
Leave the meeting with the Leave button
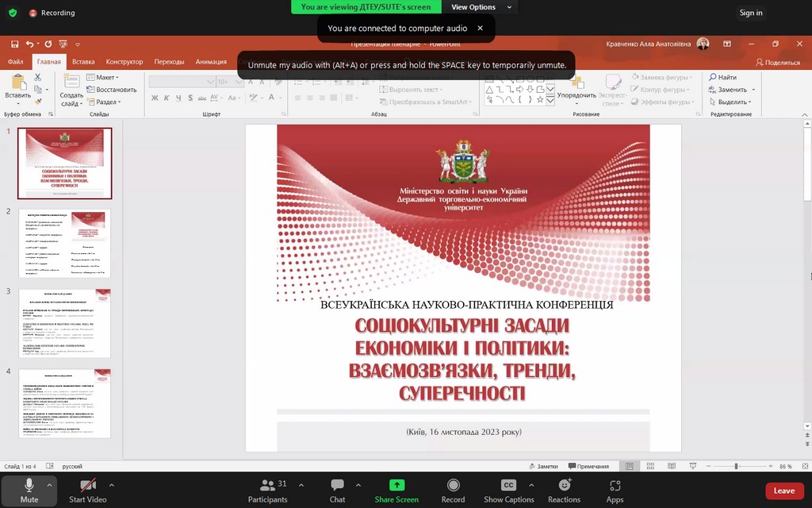pyautogui.click(x=783, y=491)
